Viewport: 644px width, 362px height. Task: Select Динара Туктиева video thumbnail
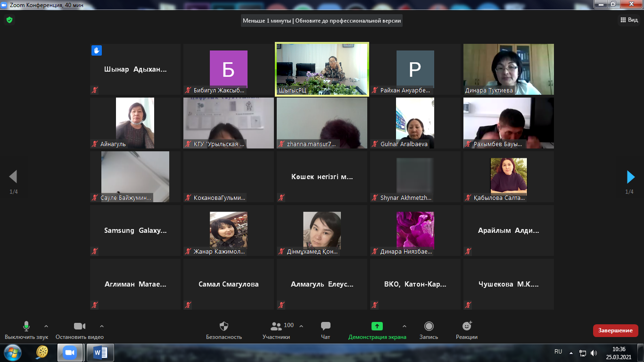pyautogui.click(x=508, y=69)
